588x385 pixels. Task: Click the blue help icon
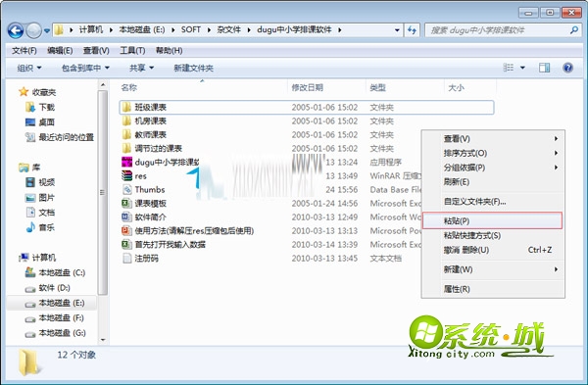pos(567,68)
